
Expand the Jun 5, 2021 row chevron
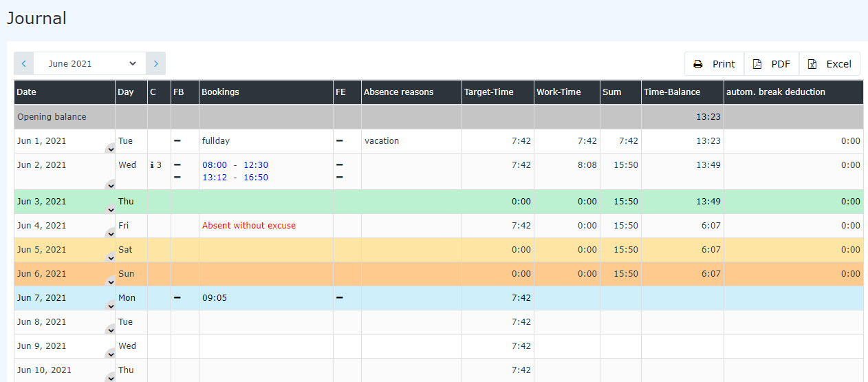110,257
